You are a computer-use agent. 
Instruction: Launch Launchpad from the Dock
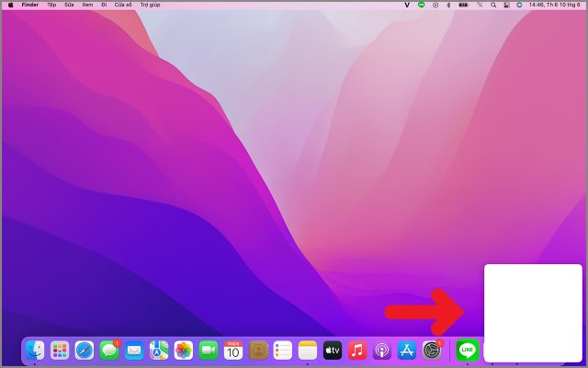(x=60, y=351)
